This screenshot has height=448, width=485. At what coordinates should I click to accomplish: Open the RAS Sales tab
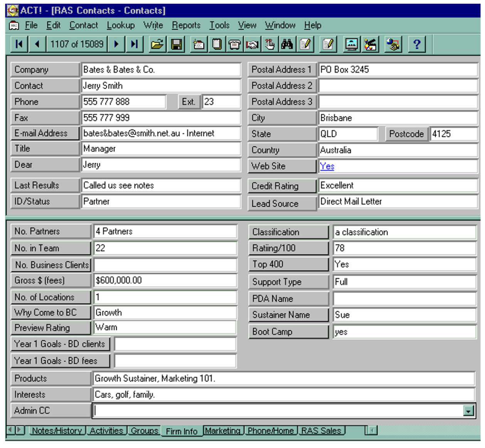(321, 431)
